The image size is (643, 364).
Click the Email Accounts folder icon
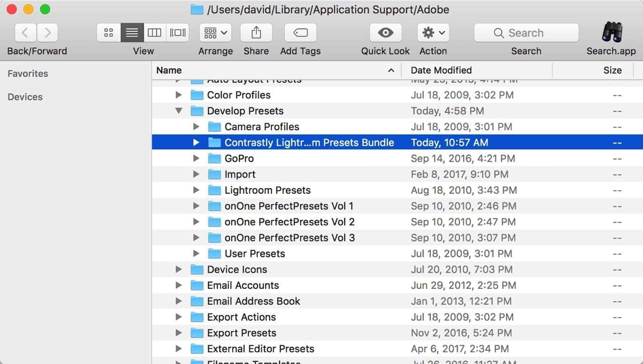click(197, 286)
